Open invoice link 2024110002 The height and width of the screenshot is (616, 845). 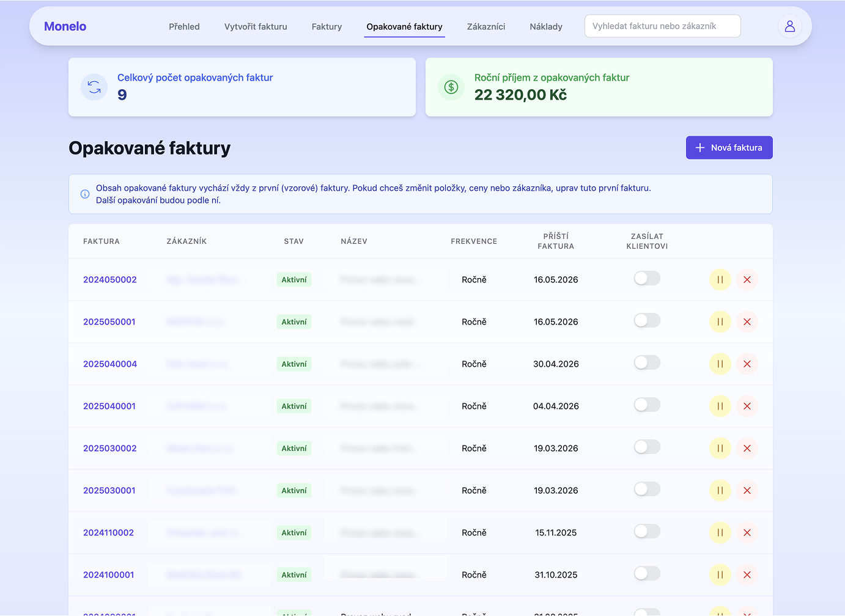108,533
